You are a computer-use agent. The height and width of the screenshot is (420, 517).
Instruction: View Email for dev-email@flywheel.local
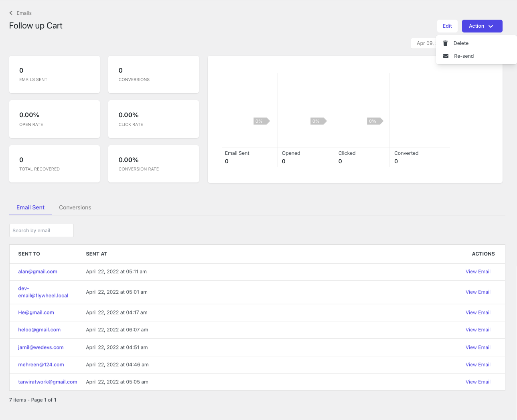point(478,292)
